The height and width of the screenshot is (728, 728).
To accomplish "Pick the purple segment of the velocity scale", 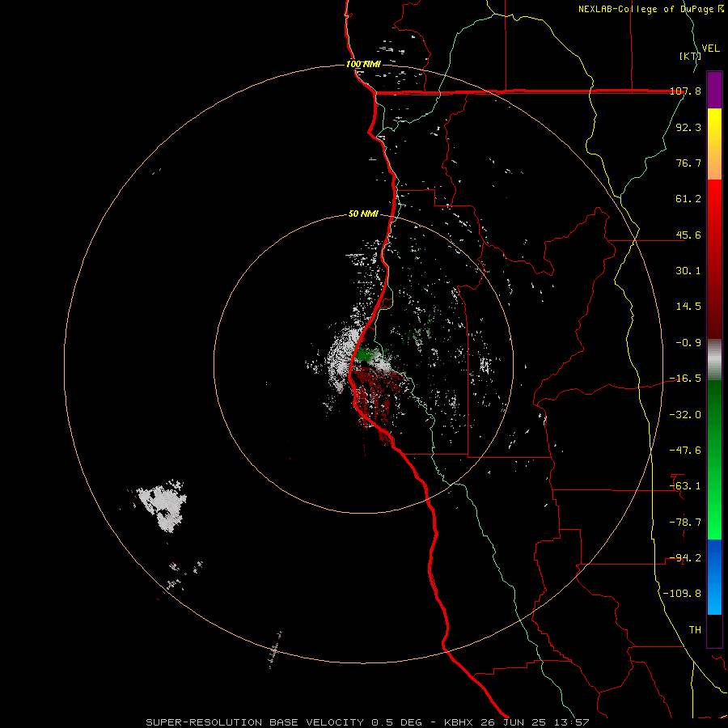I will pyautogui.click(x=714, y=90).
